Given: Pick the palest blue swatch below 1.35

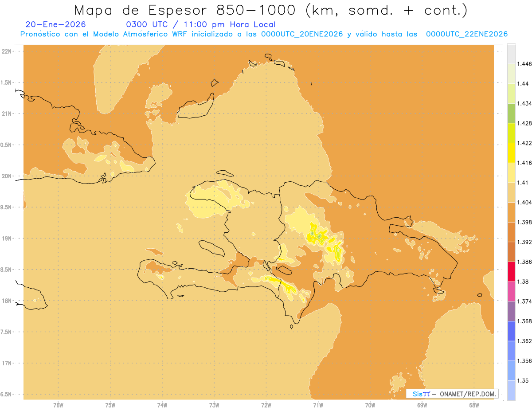Looking at the screenshot, I should (x=511, y=391).
